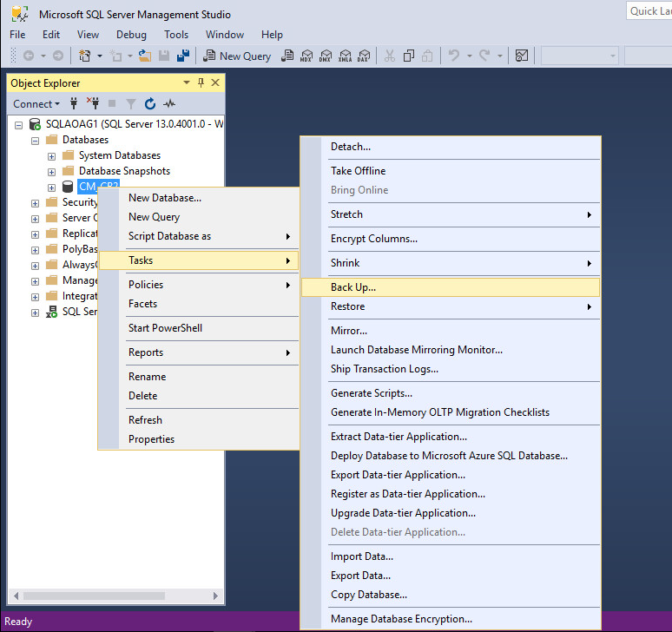672x632 pixels.
Task: Click the Copy icon in toolbar
Action: pos(408,56)
